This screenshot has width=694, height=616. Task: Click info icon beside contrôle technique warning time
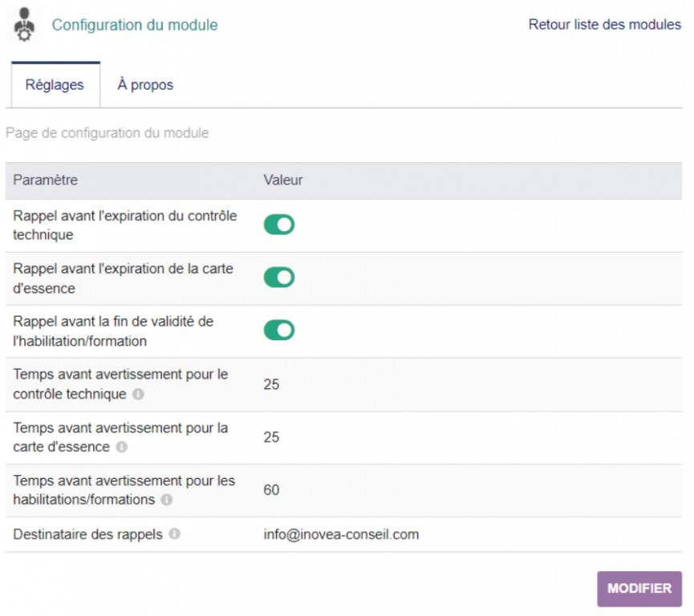[x=138, y=395]
